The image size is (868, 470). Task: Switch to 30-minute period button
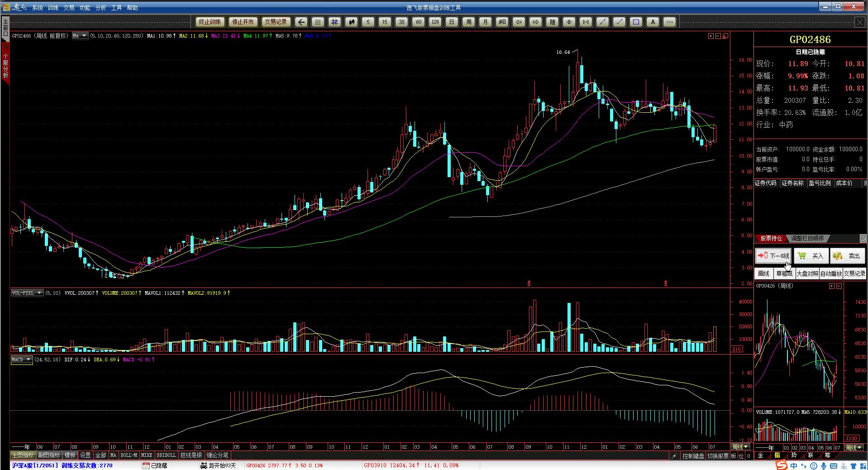pos(401,22)
